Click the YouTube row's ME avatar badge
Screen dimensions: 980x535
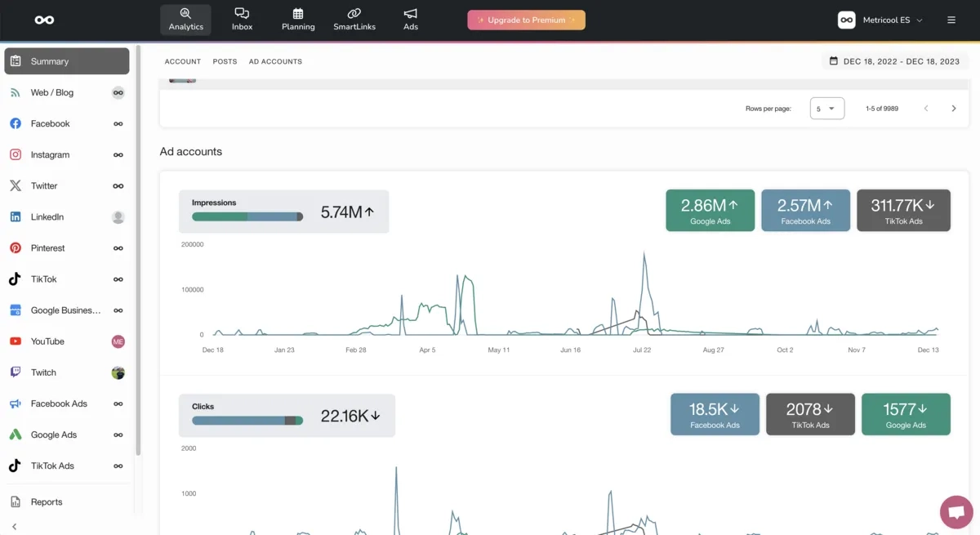(x=118, y=341)
